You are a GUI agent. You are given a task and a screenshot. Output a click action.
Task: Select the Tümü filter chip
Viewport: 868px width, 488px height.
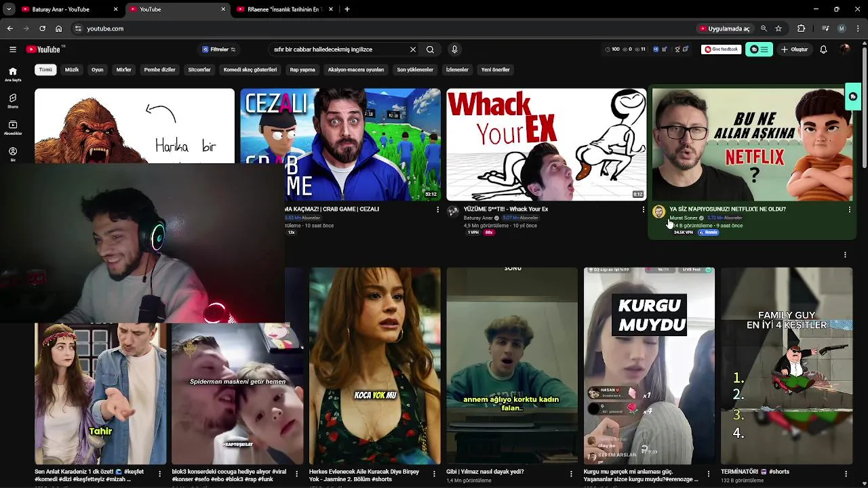[45, 70]
